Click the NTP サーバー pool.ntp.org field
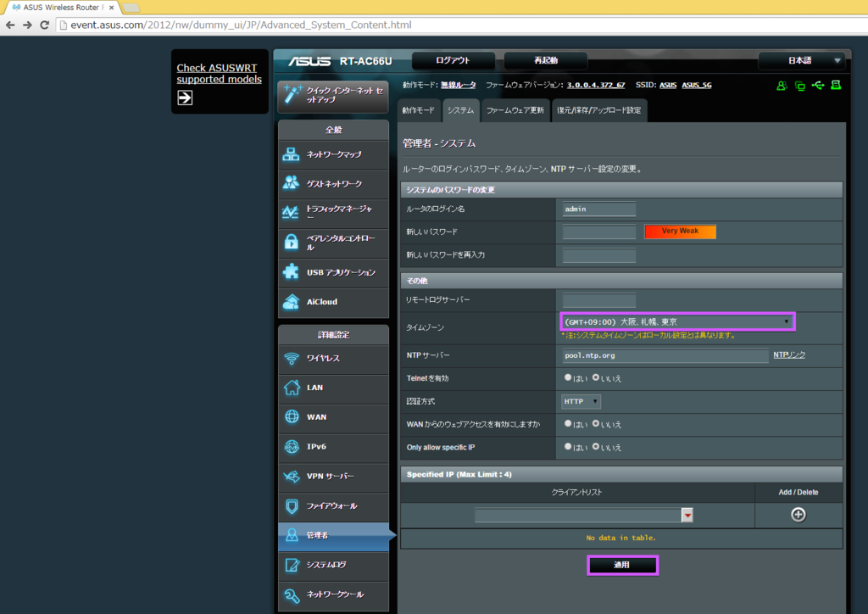This screenshot has height=614, width=868. (x=665, y=355)
